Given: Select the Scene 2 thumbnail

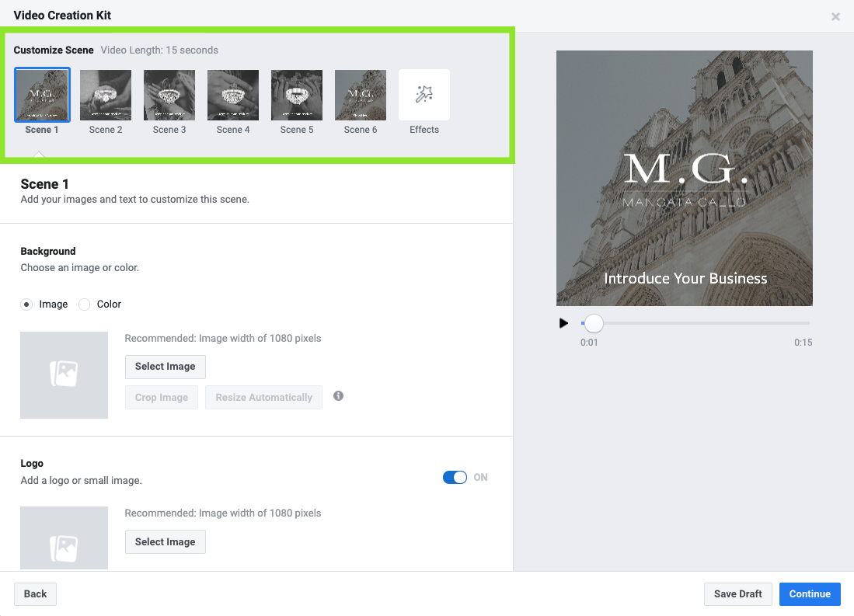Looking at the screenshot, I should 106,95.
